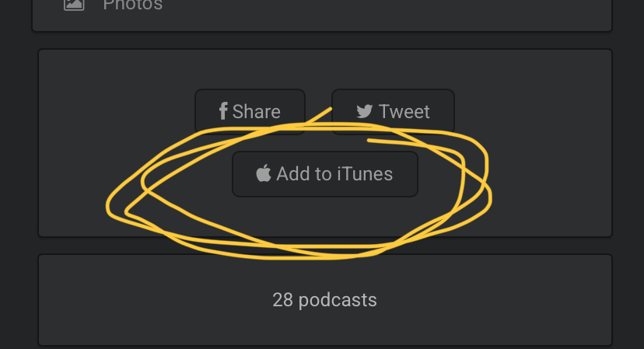Viewport: 644px width, 349px height.
Task: Click the Photos picture icon
Action: 74,4
